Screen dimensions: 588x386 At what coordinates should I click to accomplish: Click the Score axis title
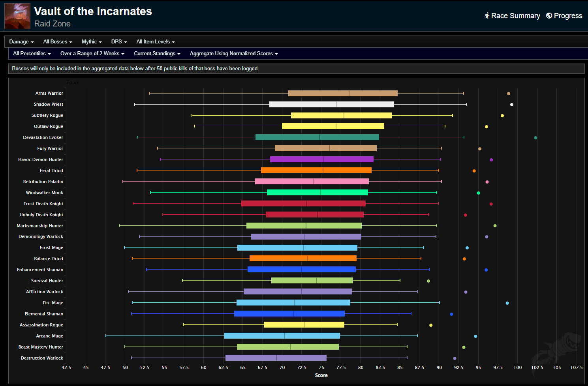pyautogui.click(x=321, y=375)
